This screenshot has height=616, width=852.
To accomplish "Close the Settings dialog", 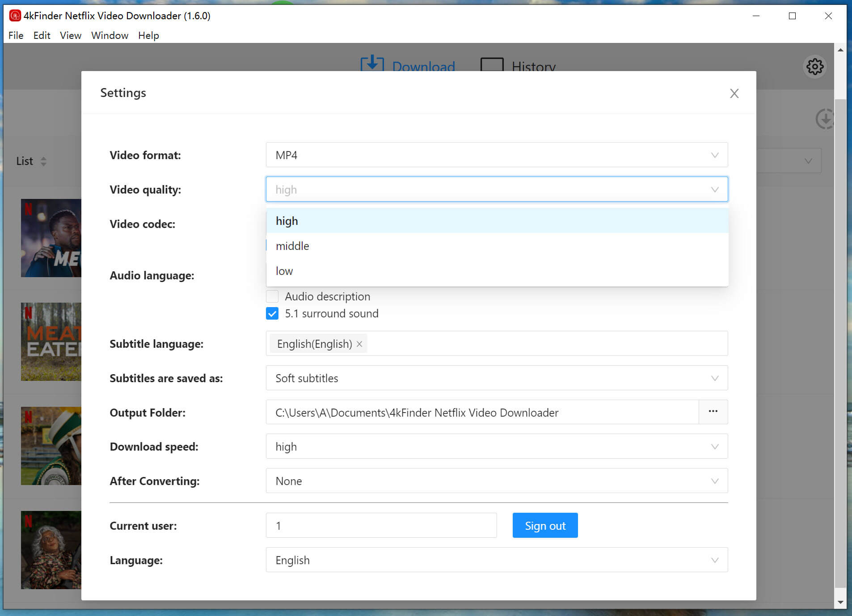I will pyautogui.click(x=734, y=93).
